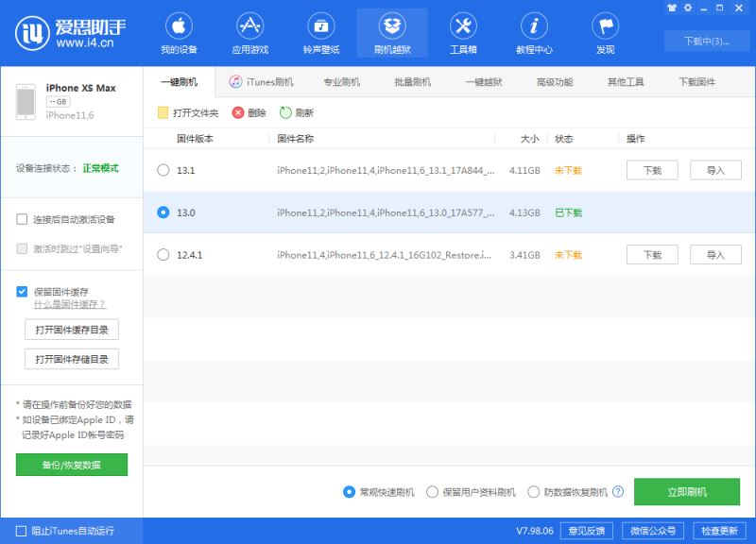Switch to the 专业刷机 tab
This screenshot has height=544, width=756.
pyautogui.click(x=341, y=82)
